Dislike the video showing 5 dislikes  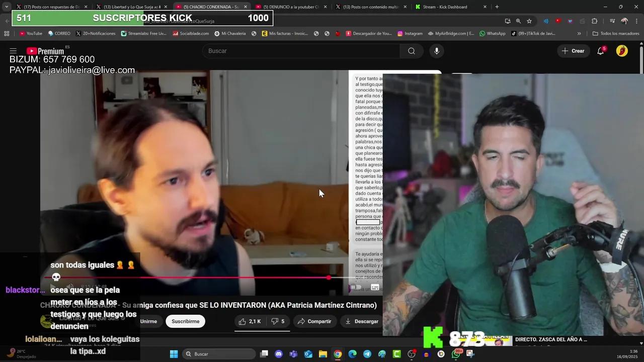(278, 321)
